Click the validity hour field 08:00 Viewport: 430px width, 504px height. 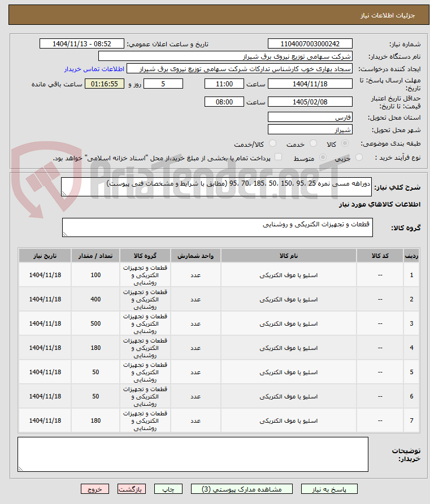[x=224, y=102]
